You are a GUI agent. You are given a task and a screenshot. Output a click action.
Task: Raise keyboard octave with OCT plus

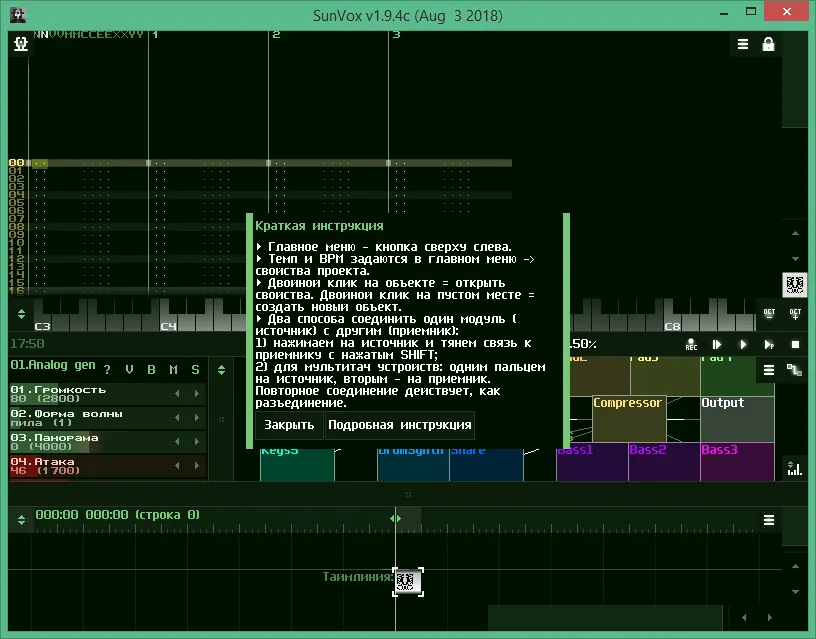click(795, 314)
